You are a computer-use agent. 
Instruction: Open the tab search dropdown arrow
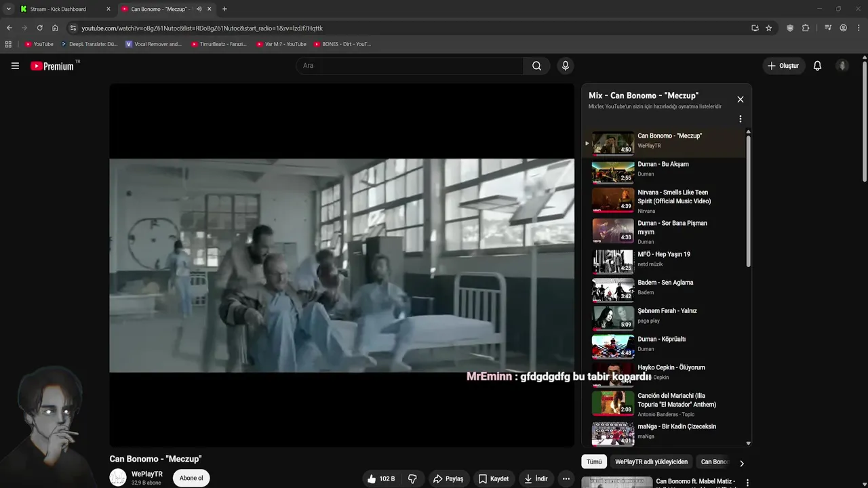(8, 9)
